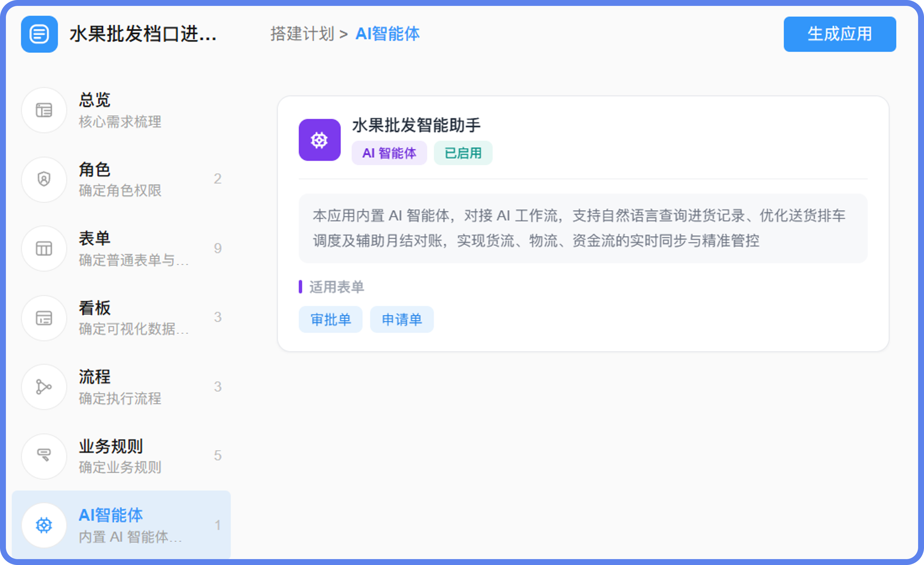Click the AI智能体 breadcrumb
The width and height of the screenshot is (924, 565).
point(387,34)
